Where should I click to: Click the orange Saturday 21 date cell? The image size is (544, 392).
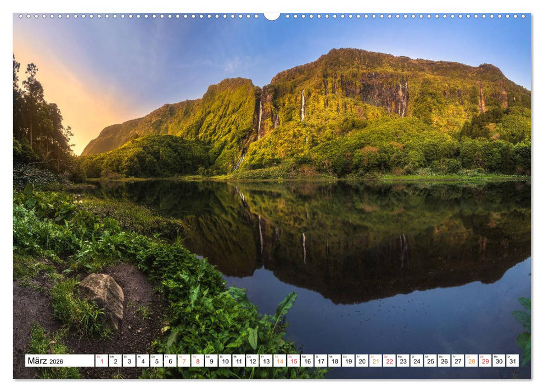pyautogui.click(x=375, y=361)
